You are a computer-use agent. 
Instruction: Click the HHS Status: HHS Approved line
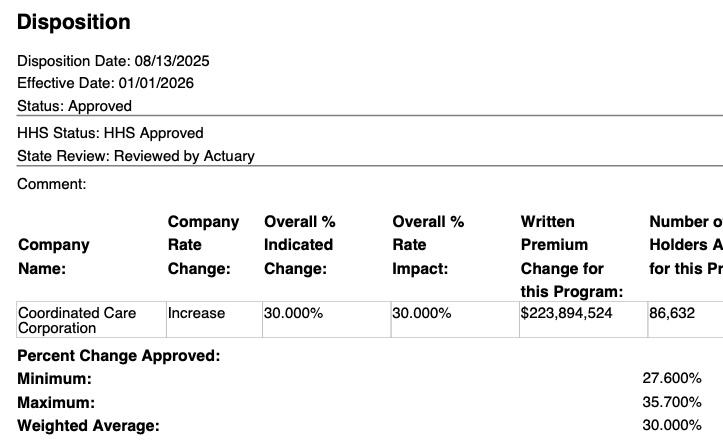(110, 133)
